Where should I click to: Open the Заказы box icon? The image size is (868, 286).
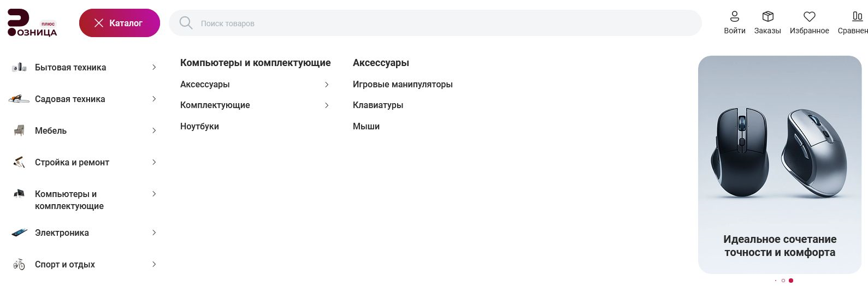pyautogui.click(x=767, y=16)
